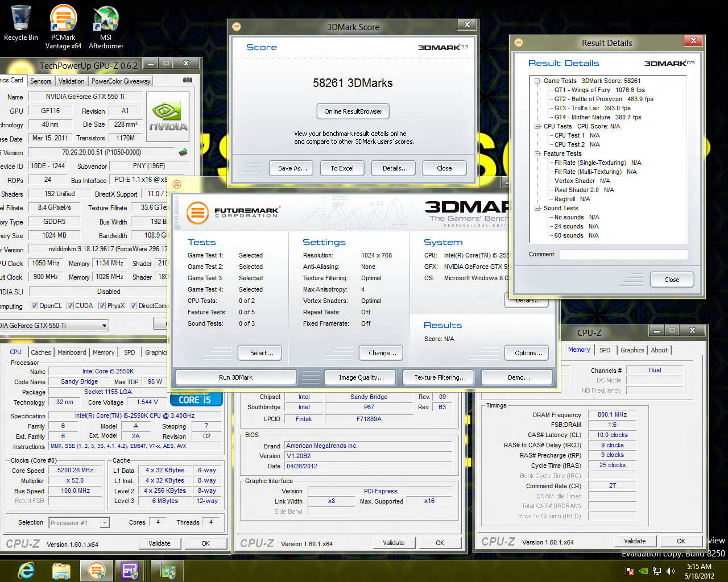The image size is (728, 582).
Task: Click the Intel Core i5 badge in CPU-Z
Action: (196, 400)
